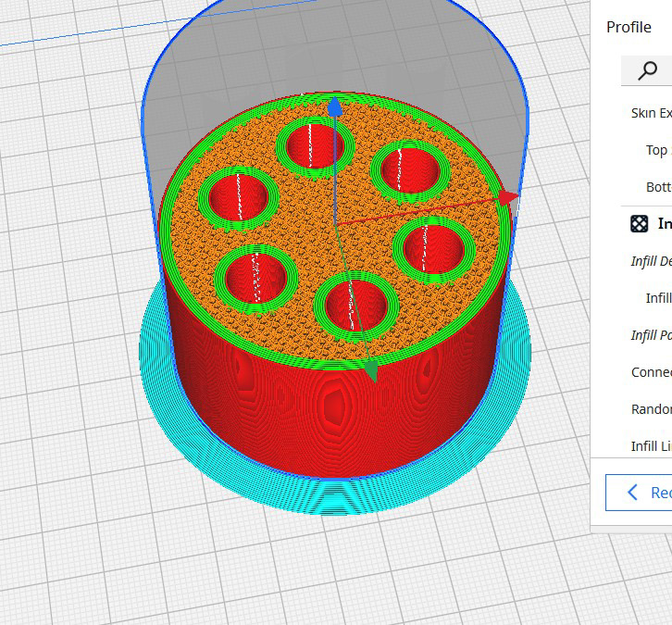
Task: Click the Infill Li setting label
Action: (x=651, y=445)
